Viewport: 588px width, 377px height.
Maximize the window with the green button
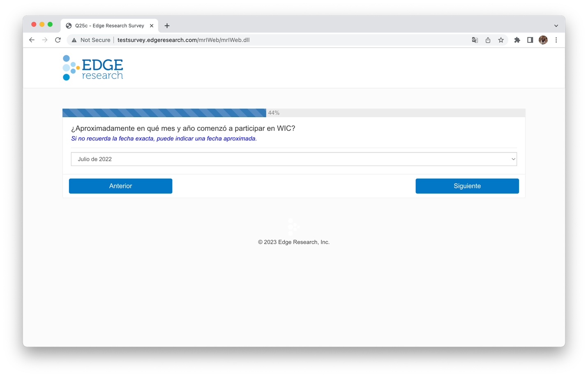point(50,25)
